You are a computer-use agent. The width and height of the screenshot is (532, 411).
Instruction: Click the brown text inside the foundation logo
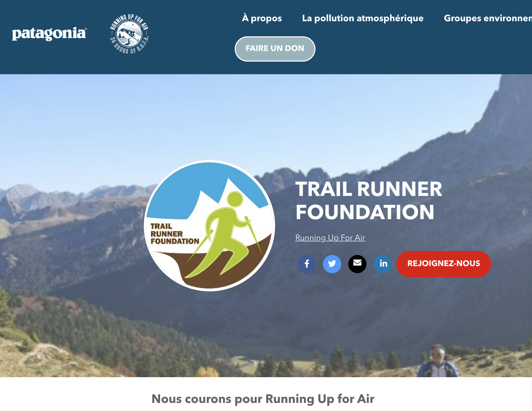click(175, 234)
